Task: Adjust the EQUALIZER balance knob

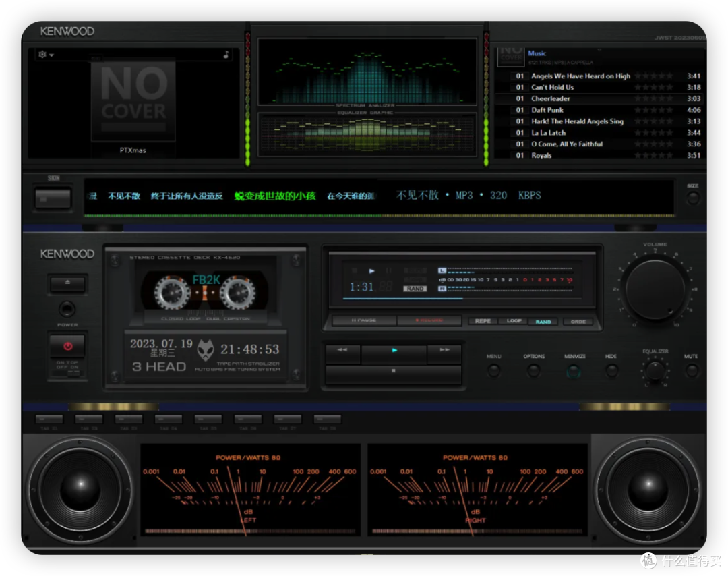Action: point(655,371)
